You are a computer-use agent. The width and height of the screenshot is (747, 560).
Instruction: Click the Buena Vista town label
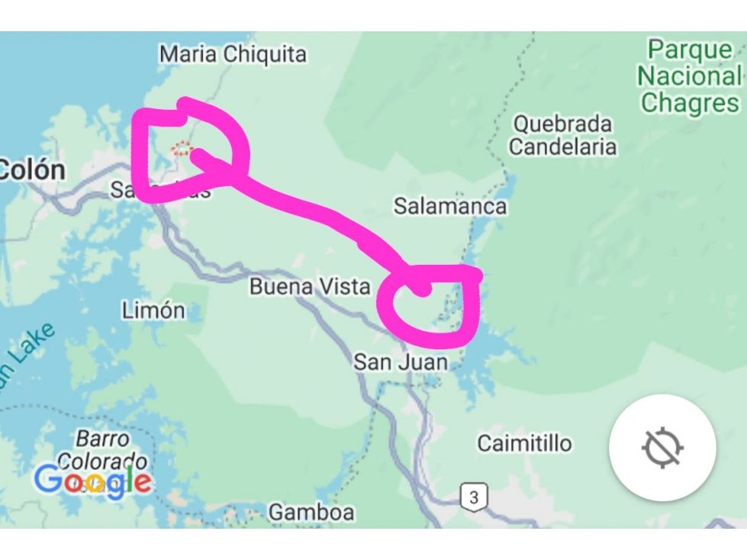310,287
